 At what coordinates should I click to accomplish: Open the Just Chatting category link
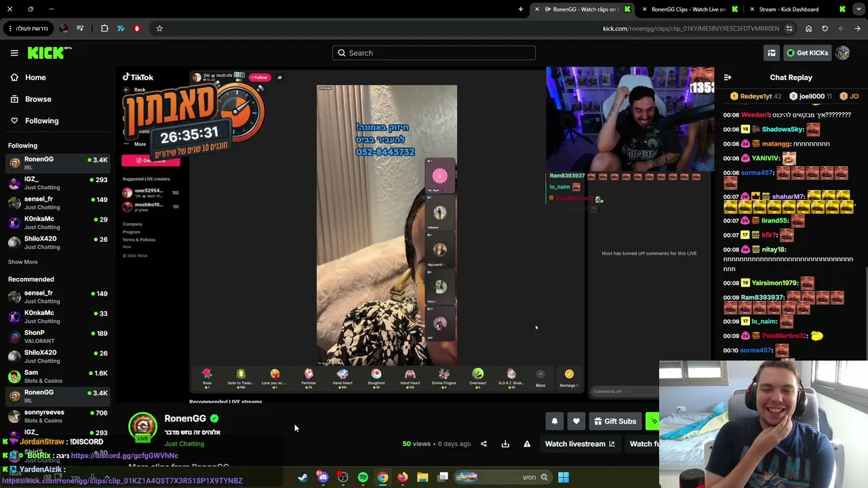click(184, 444)
